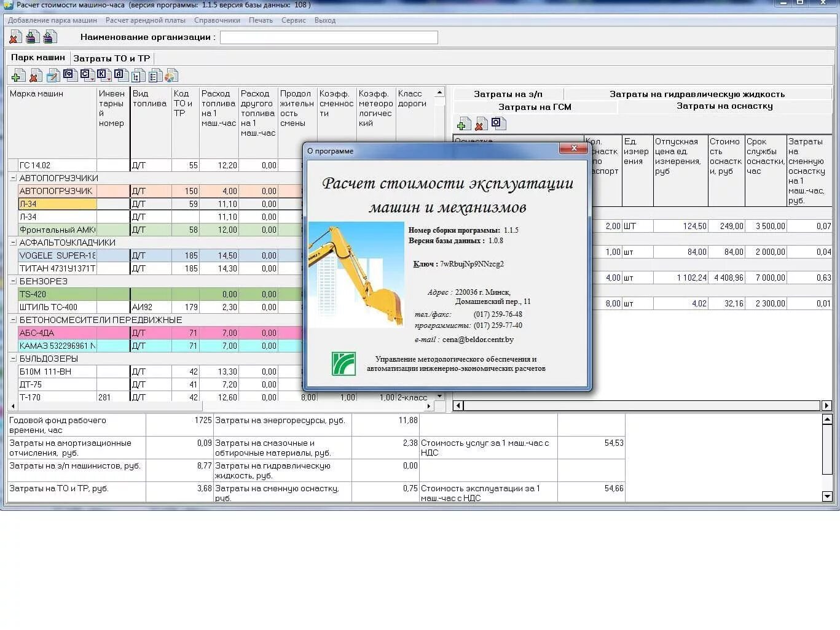The height and width of the screenshot is (630, 840).
Task: Click down arrow of bottom summary panel scrollbar
Action: click(x=827, y=496)
